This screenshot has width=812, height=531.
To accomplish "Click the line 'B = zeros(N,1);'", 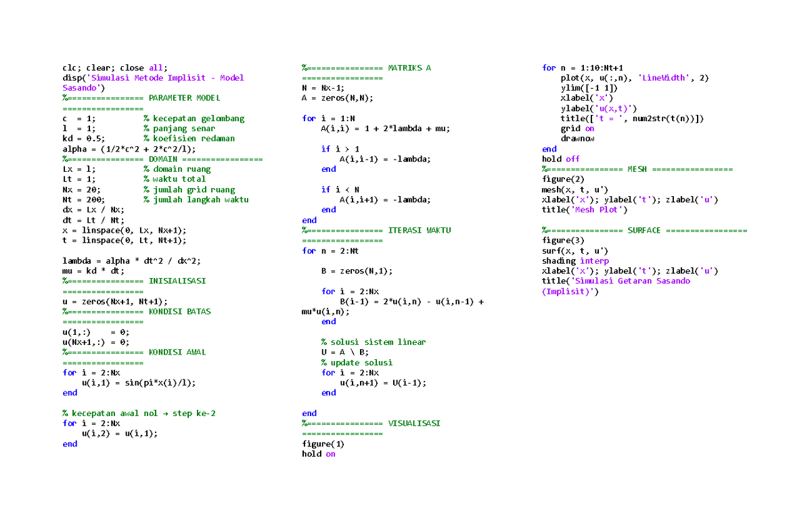I will 357,271.
